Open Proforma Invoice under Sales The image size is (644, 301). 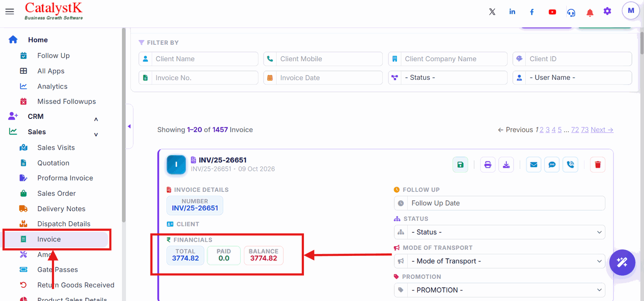tap(65, 178)
